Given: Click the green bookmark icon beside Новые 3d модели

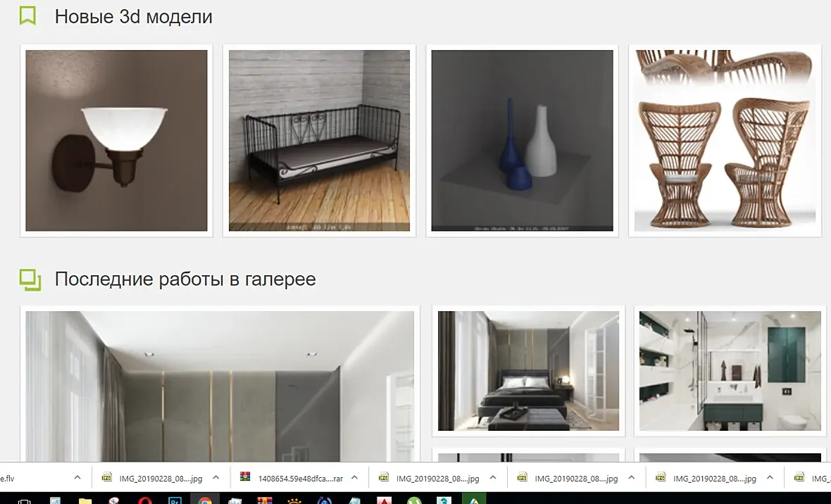Looking at the screenshot, I should (x=27, y=16).
